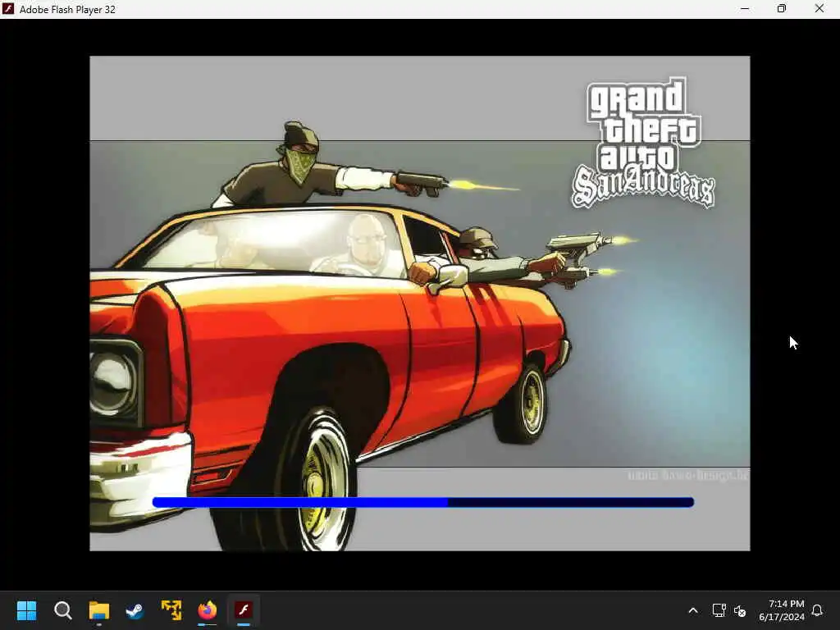The image size is (840, 630).
Task: Close the Adobe Flash Player window
Action: pos(819,9)
